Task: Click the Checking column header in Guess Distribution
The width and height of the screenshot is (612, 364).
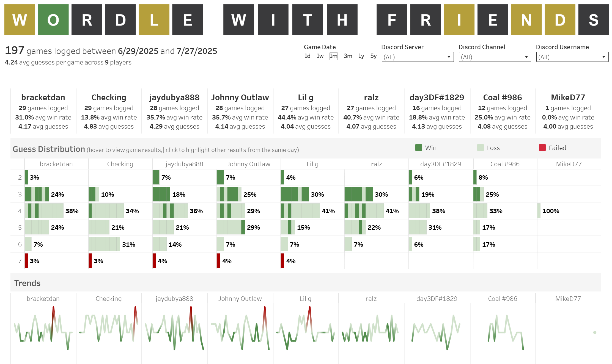Action: [x=120, y=164]
